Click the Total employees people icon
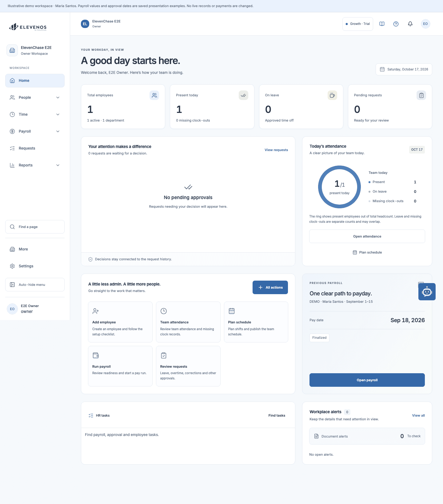 tap(154, 95)
